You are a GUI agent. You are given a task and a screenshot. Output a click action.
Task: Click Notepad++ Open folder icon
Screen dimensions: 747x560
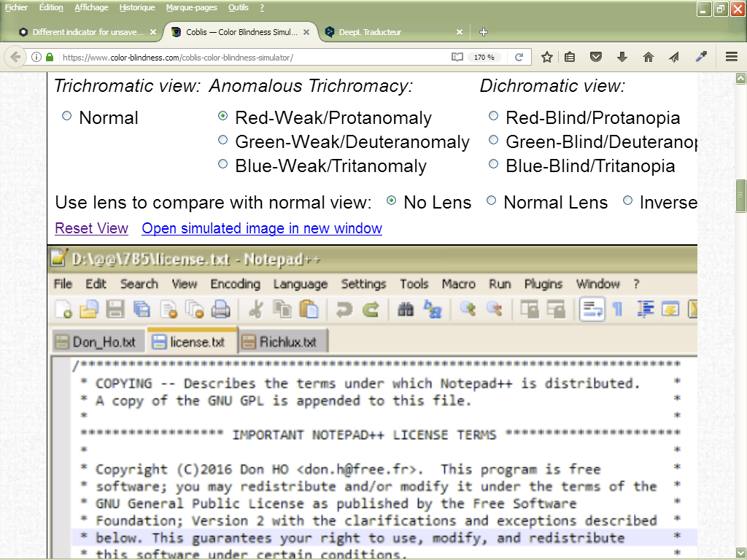[x=89, y=309]
